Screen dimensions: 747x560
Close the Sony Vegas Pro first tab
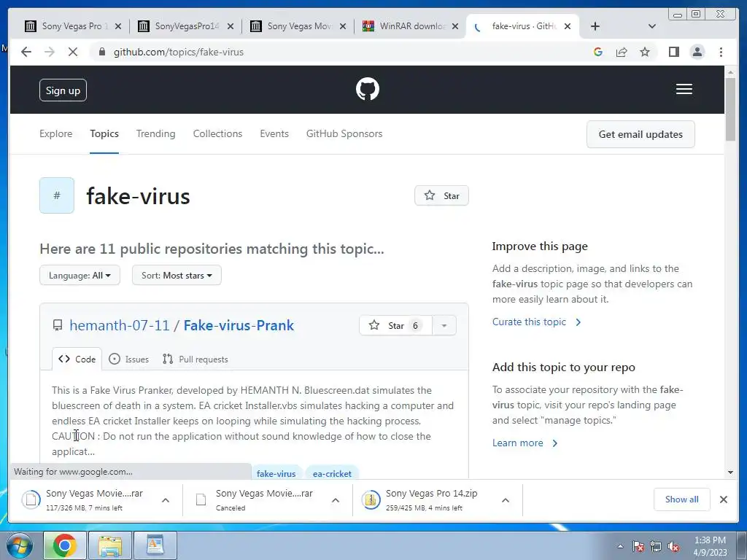click(x=118, y=26)
